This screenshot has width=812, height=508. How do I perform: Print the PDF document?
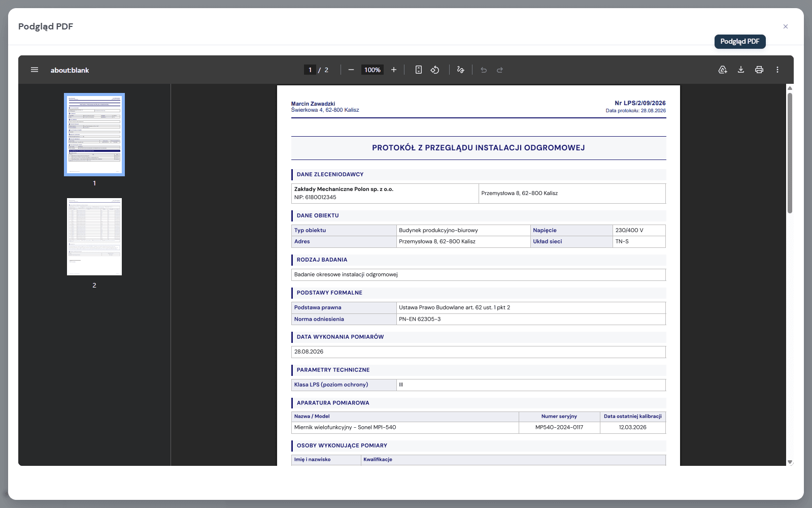759,70
